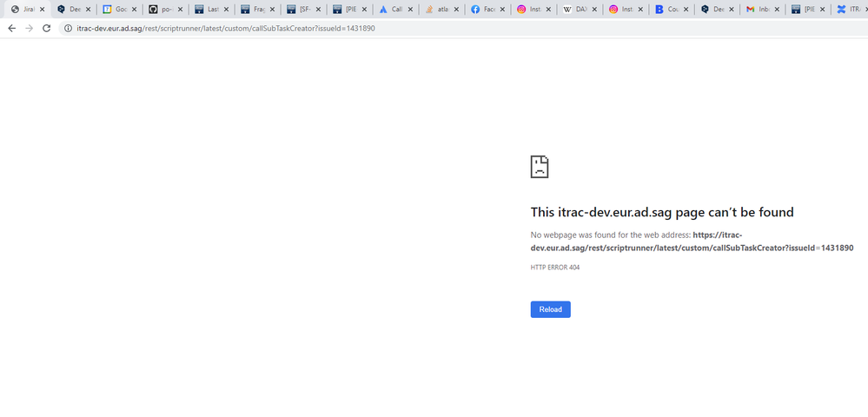
Task: Open the Frag tab
Action: click(256, 10)
